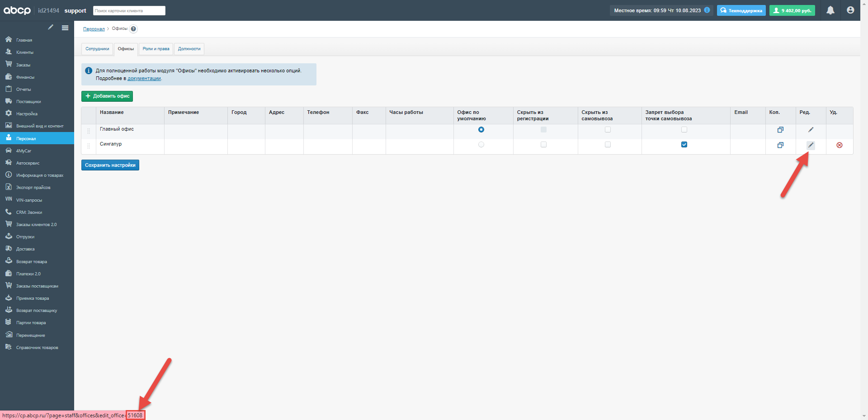The image size is (868, 420).
Task: Click the Главный офис name cell
Action: [x=130, y=132]
